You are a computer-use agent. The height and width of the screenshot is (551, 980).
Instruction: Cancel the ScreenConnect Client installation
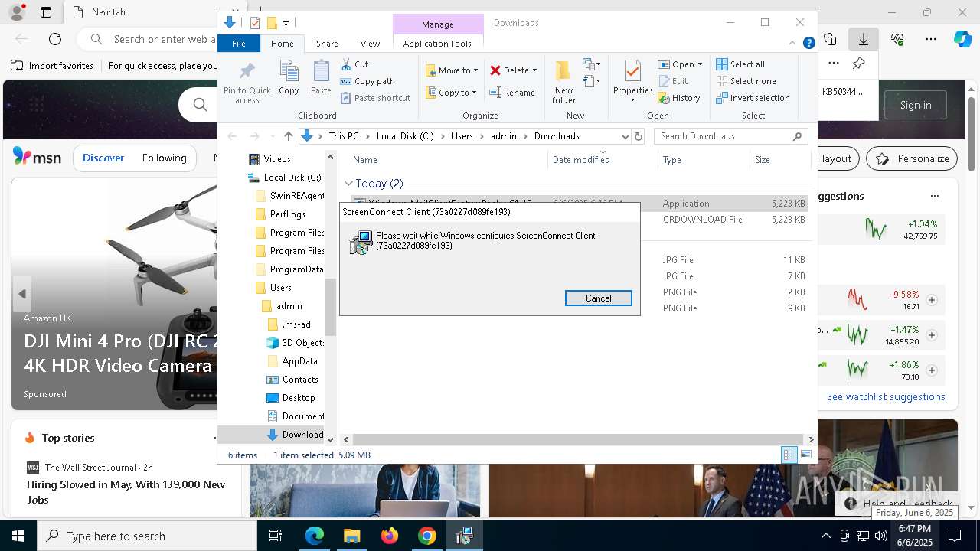pyautogui.click(x=598, y=298)
